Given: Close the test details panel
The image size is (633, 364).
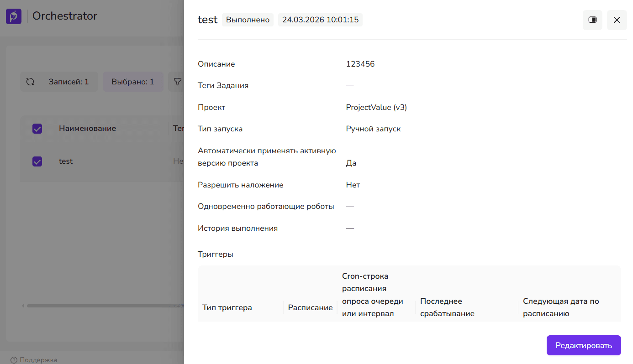Looking at the screenshot, I should (617, 20).
